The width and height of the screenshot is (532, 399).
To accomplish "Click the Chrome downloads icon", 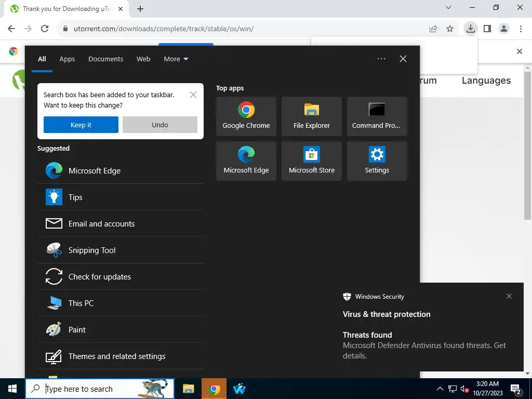I will click(470, 29).
